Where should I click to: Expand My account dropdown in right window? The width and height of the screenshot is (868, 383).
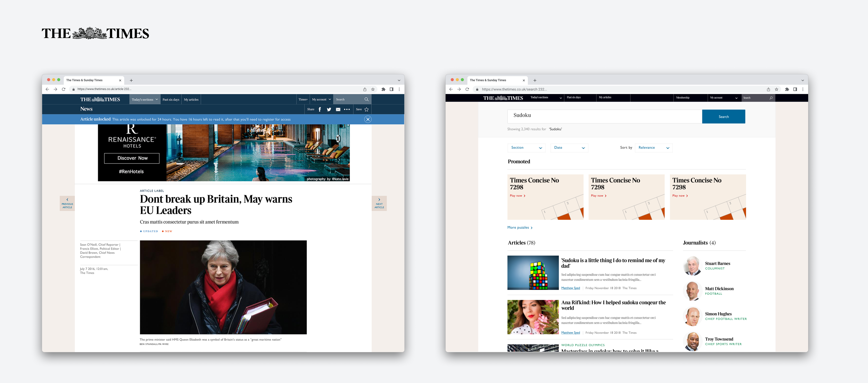pyautogui.click(x=724, y=98)
